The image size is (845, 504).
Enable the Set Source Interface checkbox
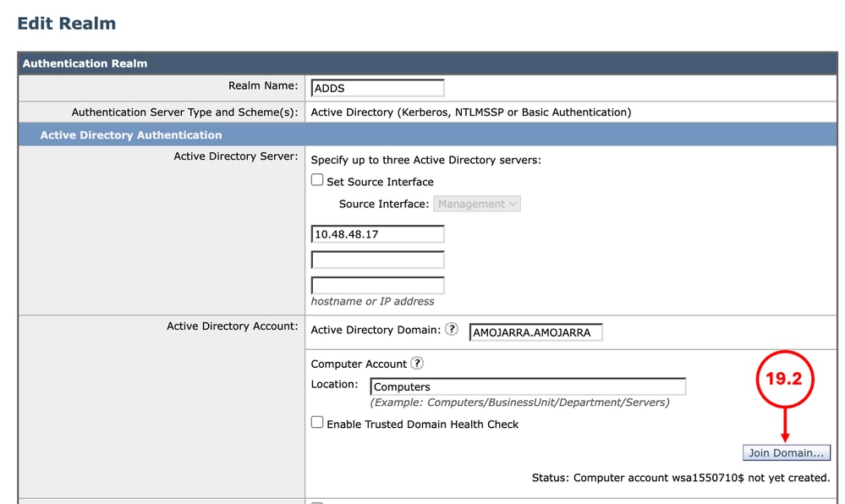317,178
